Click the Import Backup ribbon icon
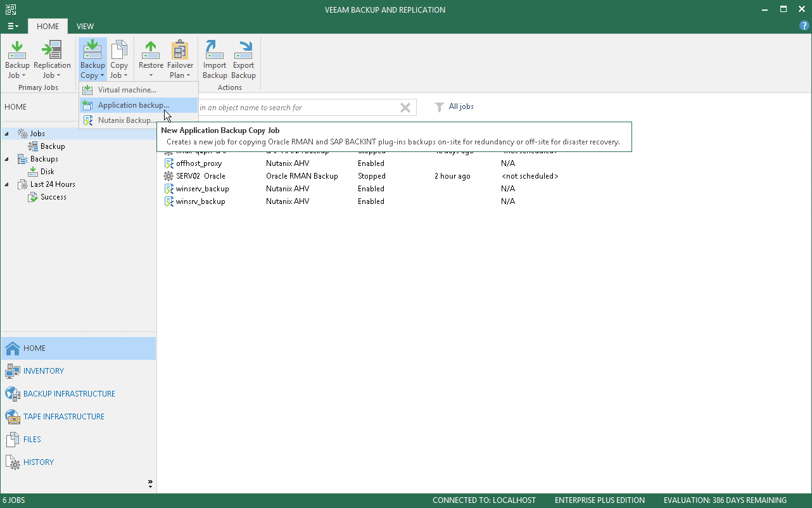The width and height of the screenshot is (812, 508). (x=215, y=50)
